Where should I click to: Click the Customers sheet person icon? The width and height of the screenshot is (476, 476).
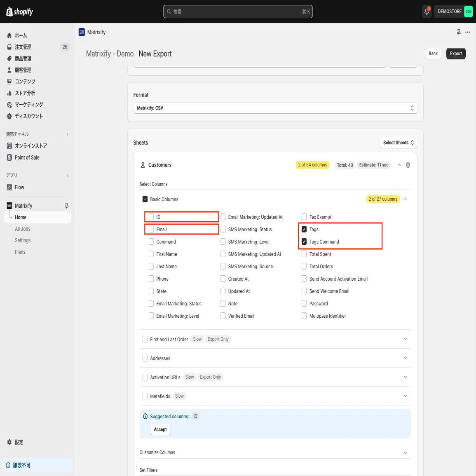pyautogui.click(x=143, y=165)
